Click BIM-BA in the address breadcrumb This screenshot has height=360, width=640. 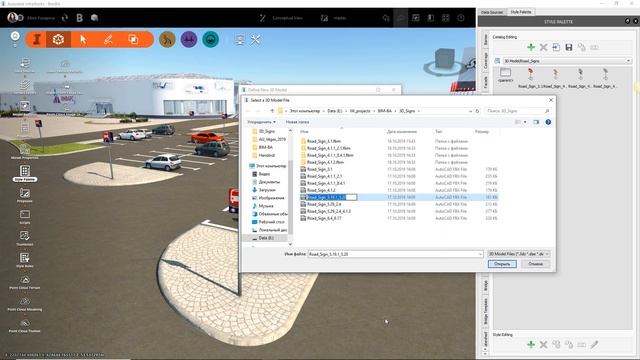(x=384, y=111)
